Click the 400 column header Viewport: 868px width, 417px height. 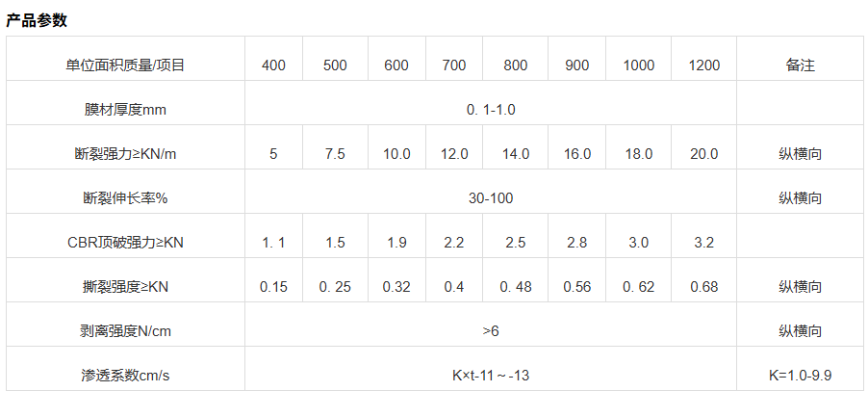273,65
